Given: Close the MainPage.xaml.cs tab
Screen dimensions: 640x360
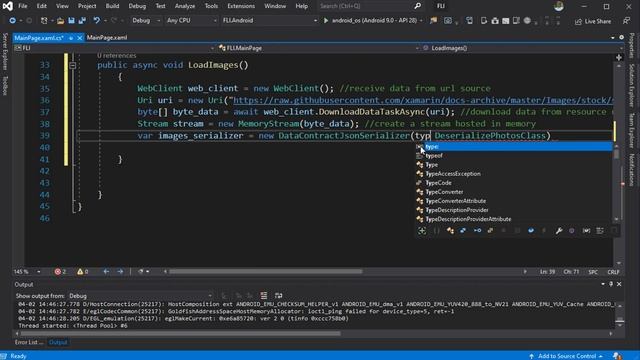Looking at the screenshot, I should tap(80, 38).
